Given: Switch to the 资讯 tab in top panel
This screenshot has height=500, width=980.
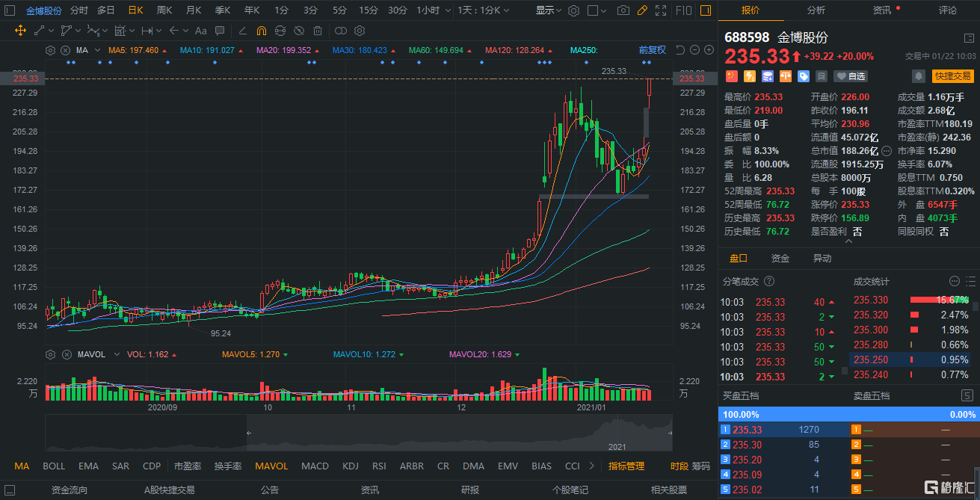Looking at the screenshot, I should (882, 10).
